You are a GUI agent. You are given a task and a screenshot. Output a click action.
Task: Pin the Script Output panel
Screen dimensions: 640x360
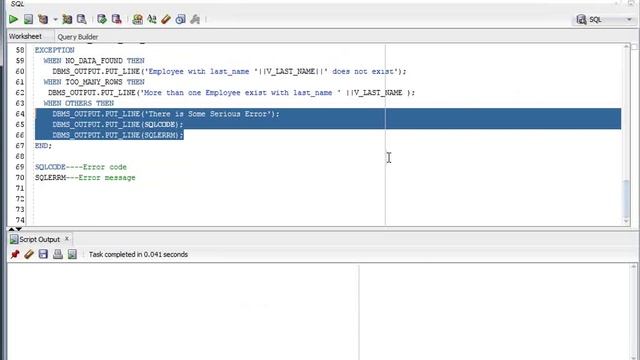tap(15, 254)
